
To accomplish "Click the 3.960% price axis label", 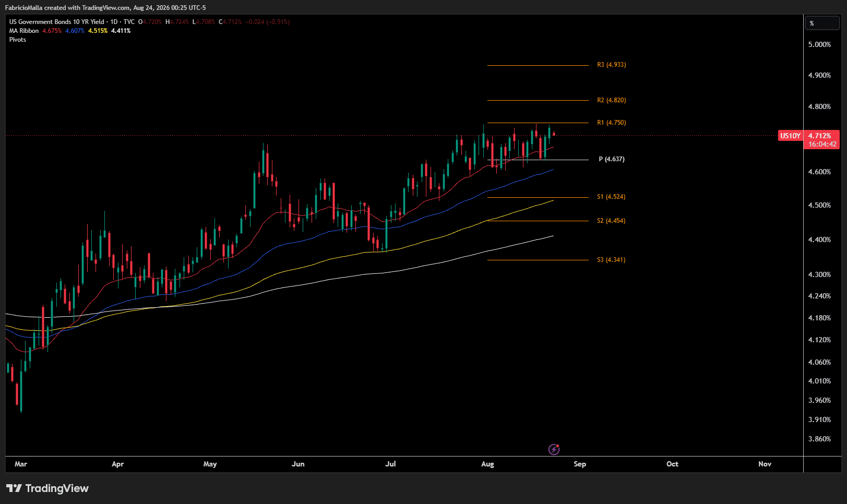I will tap(820, 400).
